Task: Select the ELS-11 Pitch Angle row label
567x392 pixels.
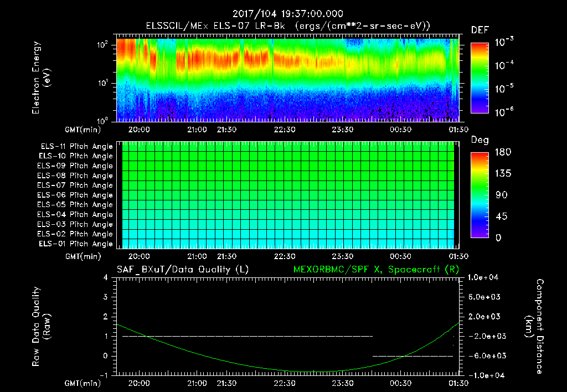Action: (76, 147)
